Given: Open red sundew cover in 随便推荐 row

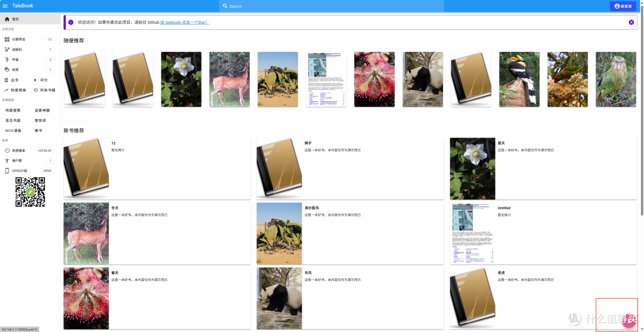Looking at the screenshot, I should tap(374, 79).
